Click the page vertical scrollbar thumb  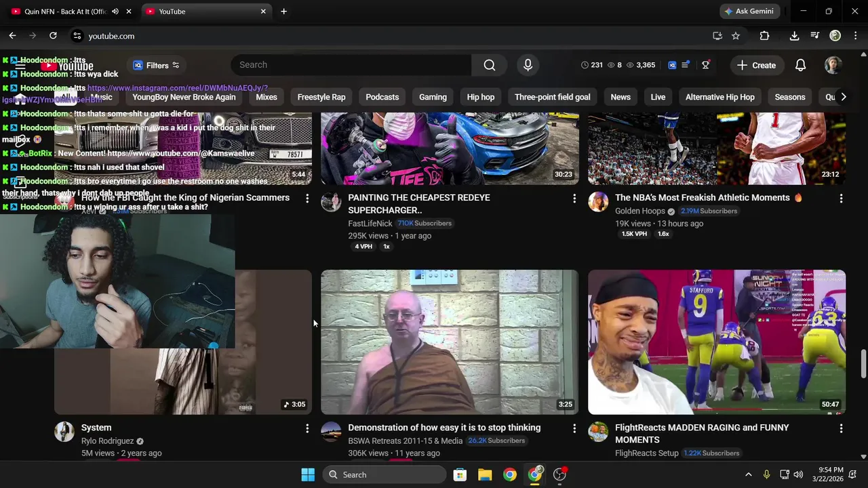[x=863, y=364]
